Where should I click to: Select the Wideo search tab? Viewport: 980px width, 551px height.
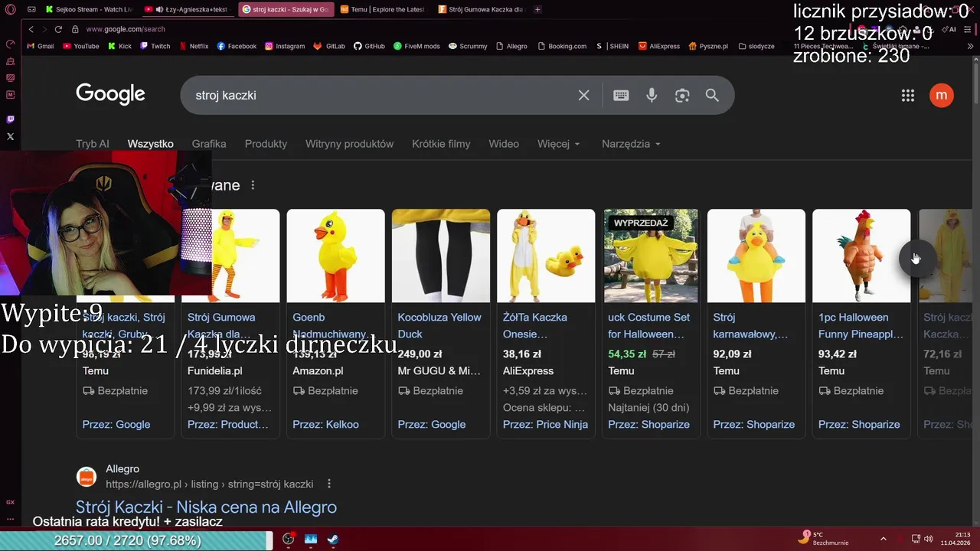pos(504,144)
